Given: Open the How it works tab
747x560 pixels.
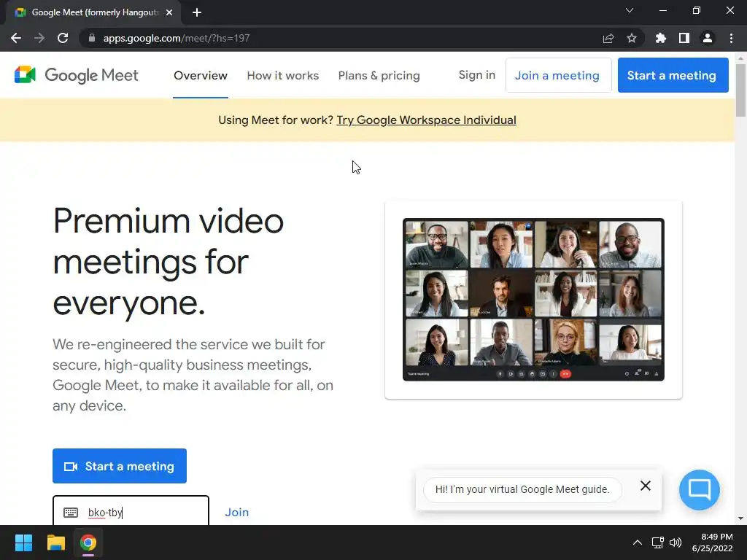Looking at the screenshot, I should pyautogui.click(x=283, y=75).
